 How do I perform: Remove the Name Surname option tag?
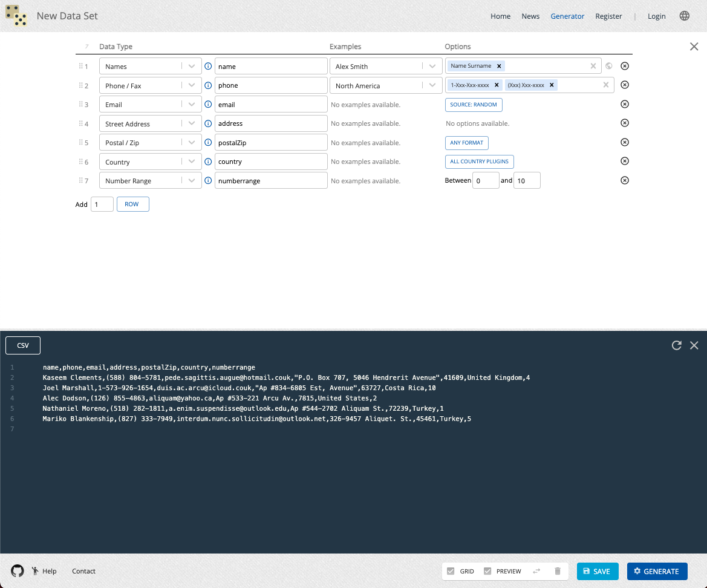point(499,66)
